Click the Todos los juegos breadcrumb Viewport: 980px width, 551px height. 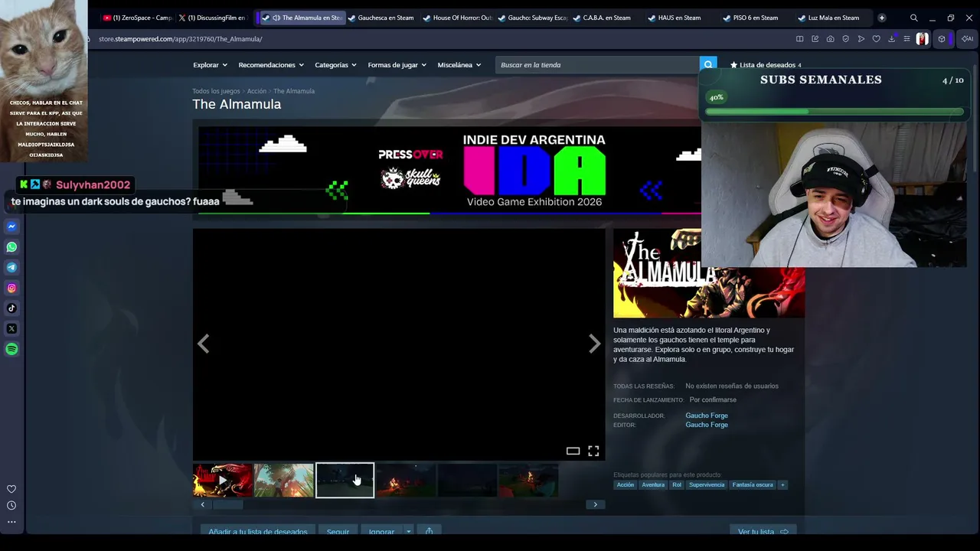216,91
